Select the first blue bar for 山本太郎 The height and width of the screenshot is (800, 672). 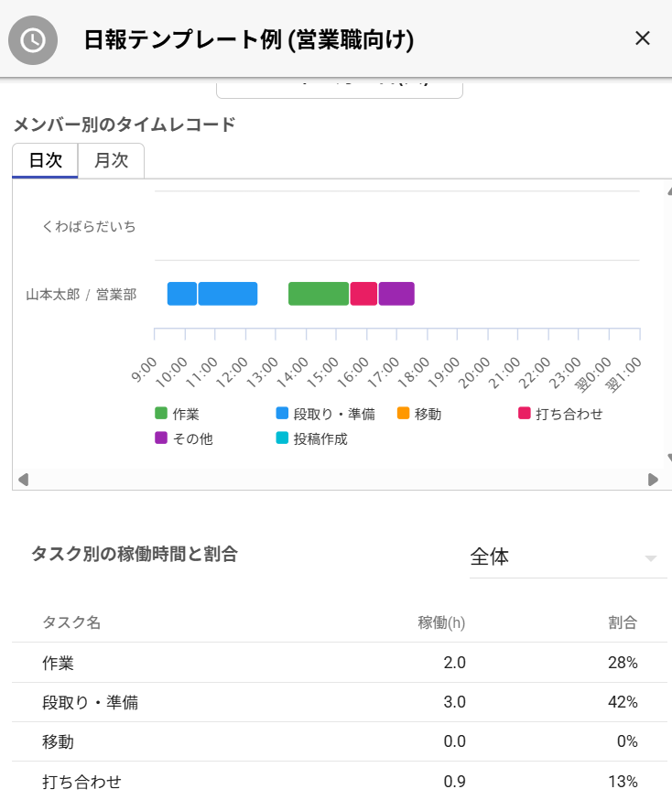[182, 294]
